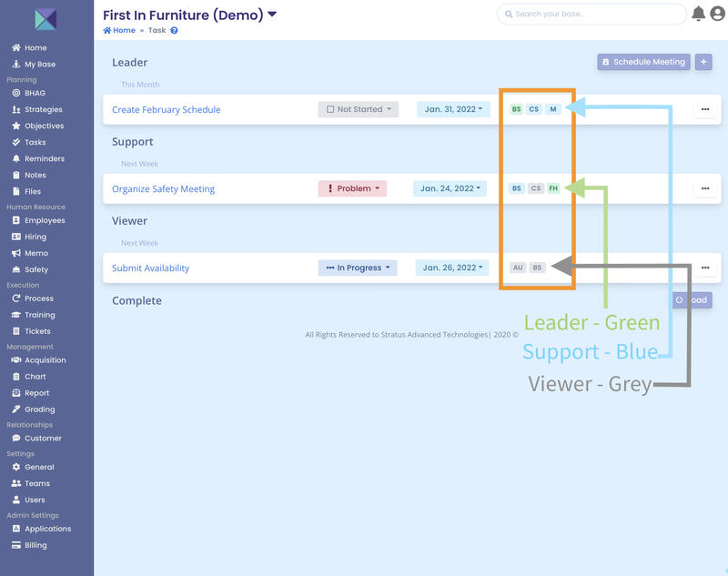Image resolution: width=728 pixels, height=576 pixels.
Task: Click the Search your base field
Action: pos(591,14)
